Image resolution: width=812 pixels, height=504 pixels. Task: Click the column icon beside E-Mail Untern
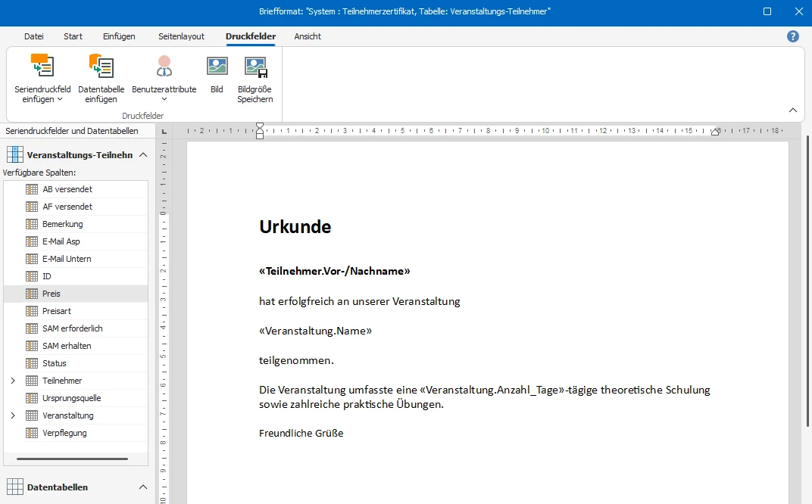(x=32, y=259)
